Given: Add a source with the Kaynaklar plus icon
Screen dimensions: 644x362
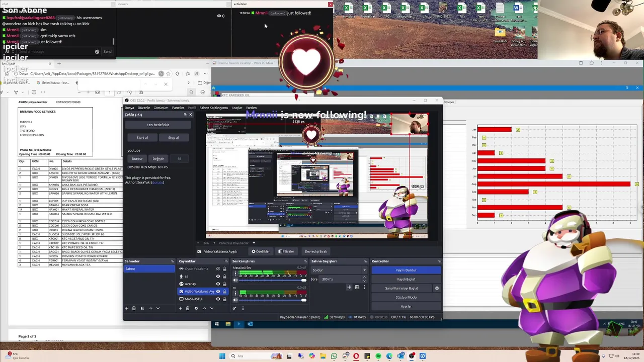Looking at the screenshot, I should (x=181, y=308).
